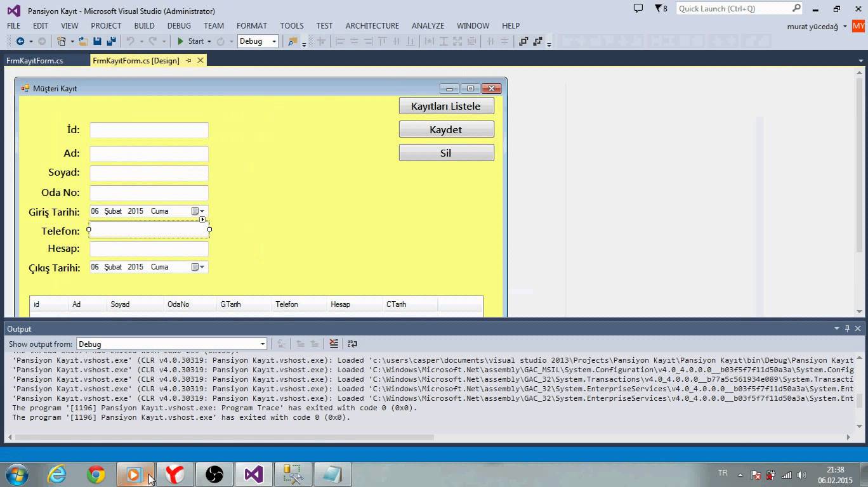Open the FILE menu
The width and height of the screenshot is (868, 487).
coord(14,26)
